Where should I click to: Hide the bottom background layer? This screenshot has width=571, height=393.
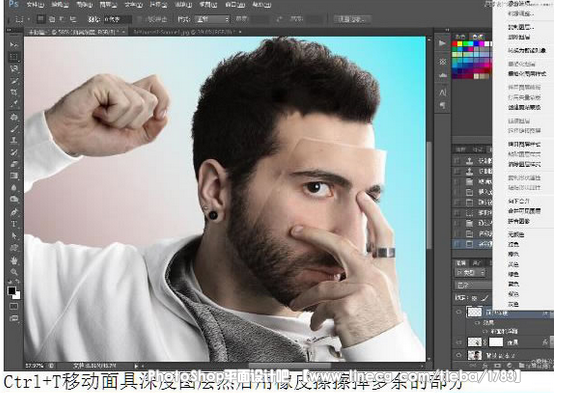click(x=458, y=355)
